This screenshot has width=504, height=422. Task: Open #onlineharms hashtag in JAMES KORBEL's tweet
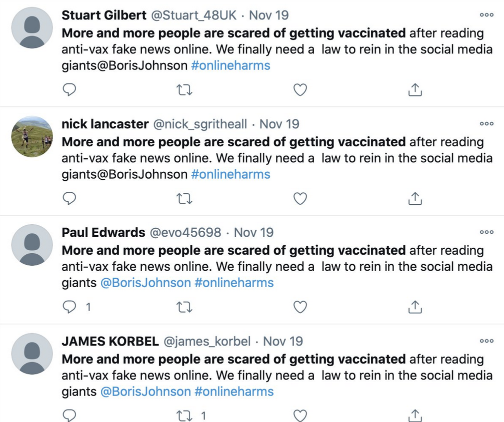tap(234, 392)
